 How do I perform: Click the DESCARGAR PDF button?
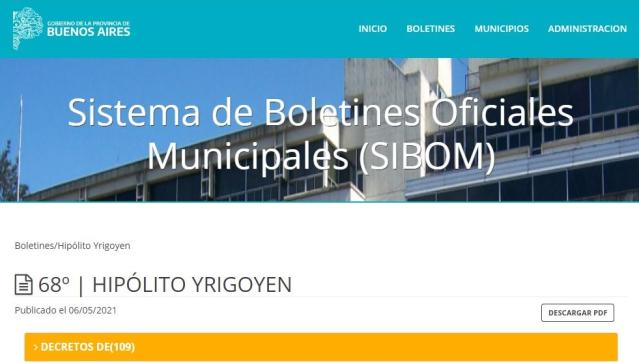[577, 312]
